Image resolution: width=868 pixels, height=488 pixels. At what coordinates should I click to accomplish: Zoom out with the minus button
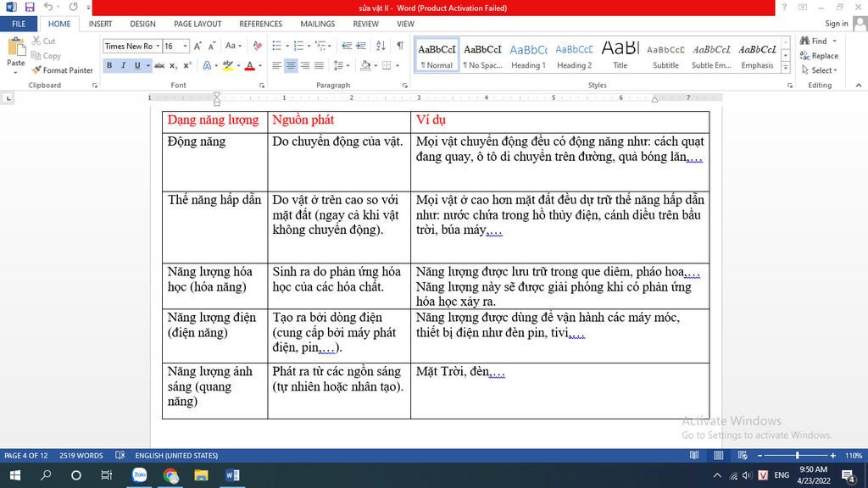coord(760,455)
